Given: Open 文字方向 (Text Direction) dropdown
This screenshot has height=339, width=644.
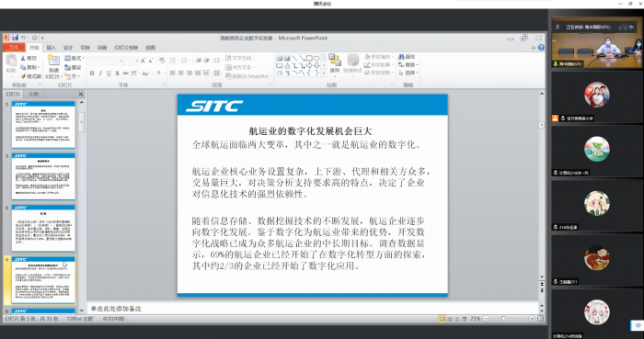Looking at the screenshot, I should [x=240, y=58].
